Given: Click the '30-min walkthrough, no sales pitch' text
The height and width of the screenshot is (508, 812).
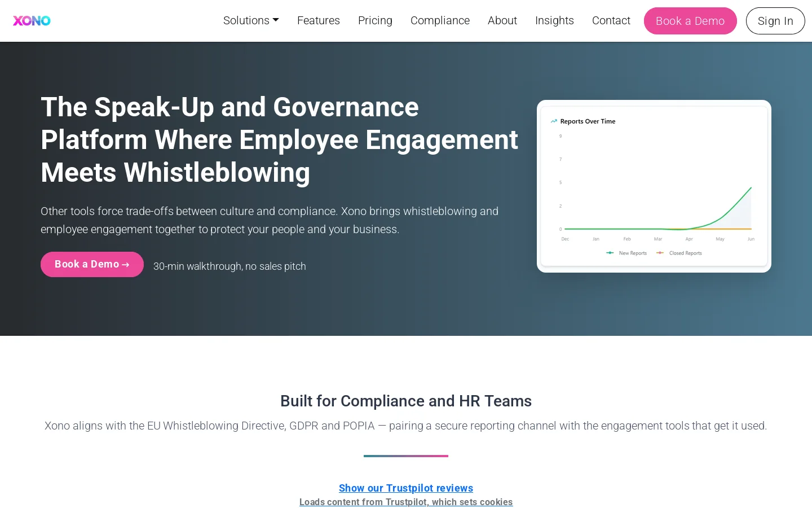Looking at the screenshot, I should tap(230, 266).
